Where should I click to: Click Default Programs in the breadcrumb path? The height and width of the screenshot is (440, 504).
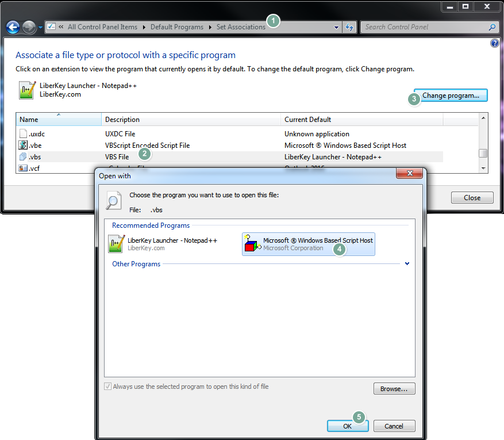click(176, 27)
